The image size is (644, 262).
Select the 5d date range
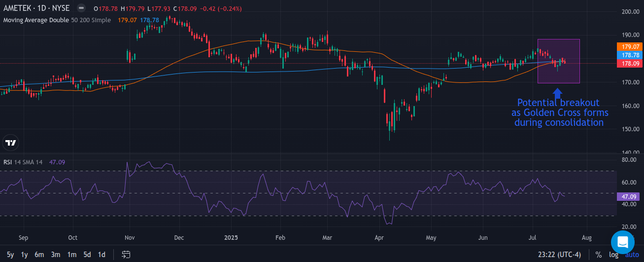point(87,255)
